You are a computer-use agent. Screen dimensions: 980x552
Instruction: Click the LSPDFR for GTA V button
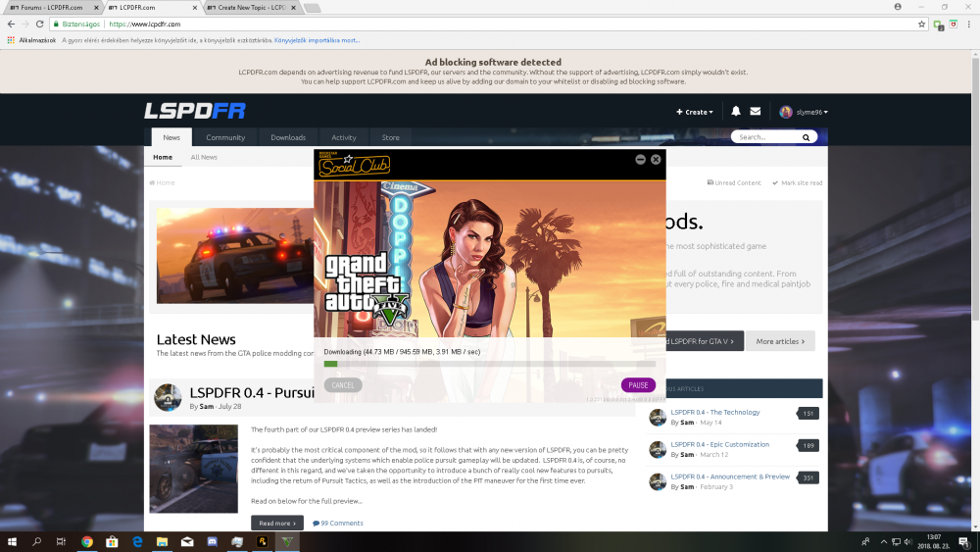[x=705, y=341]
